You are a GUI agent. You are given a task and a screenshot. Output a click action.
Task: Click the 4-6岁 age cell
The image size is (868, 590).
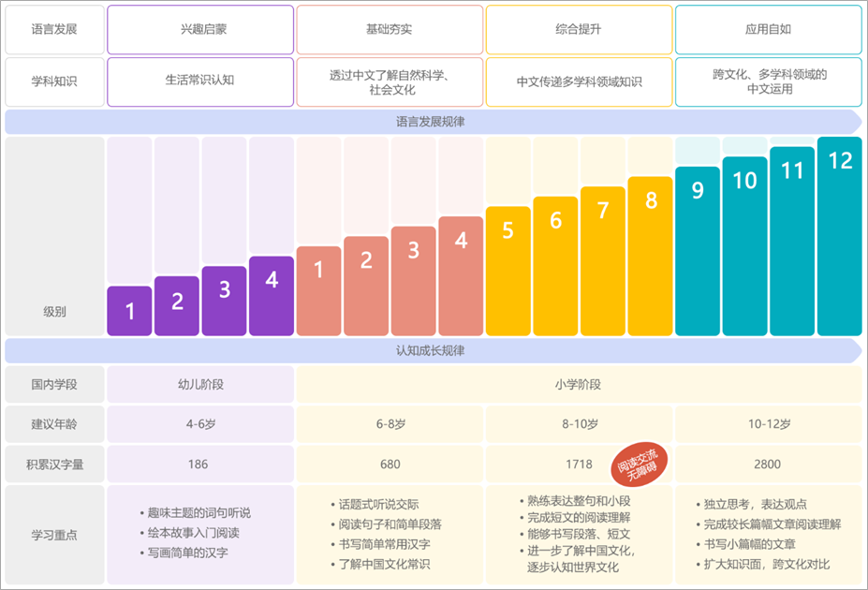point(200,424)
